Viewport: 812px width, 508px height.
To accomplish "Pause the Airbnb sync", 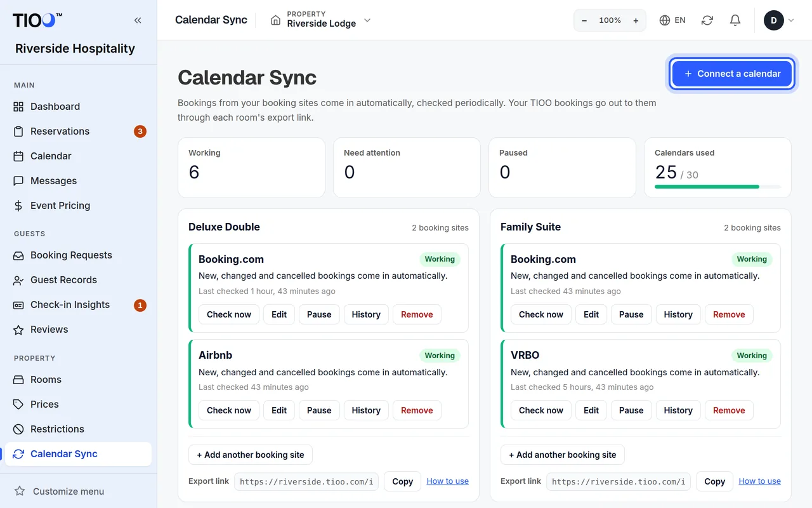I will click(x=319, y=410).
